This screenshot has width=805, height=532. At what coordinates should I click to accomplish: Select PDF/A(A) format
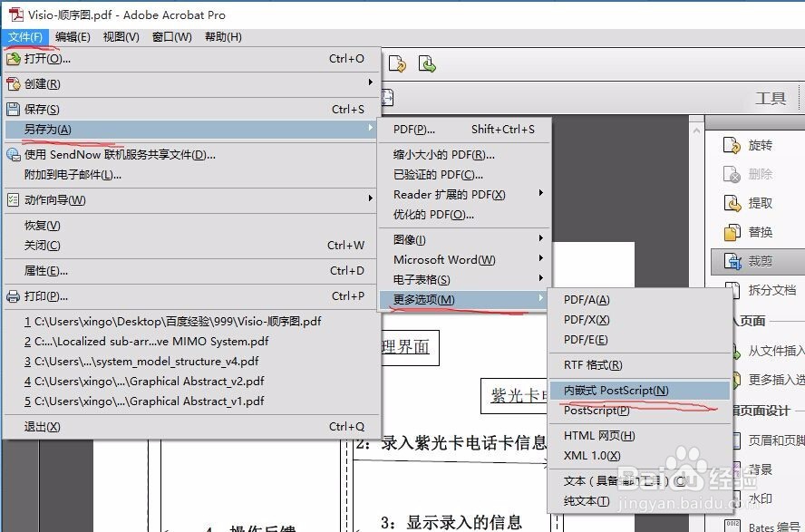tap(640, 300)
